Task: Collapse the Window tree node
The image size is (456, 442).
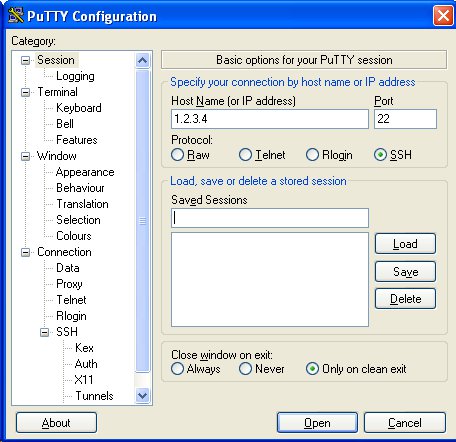Action: 25,156
